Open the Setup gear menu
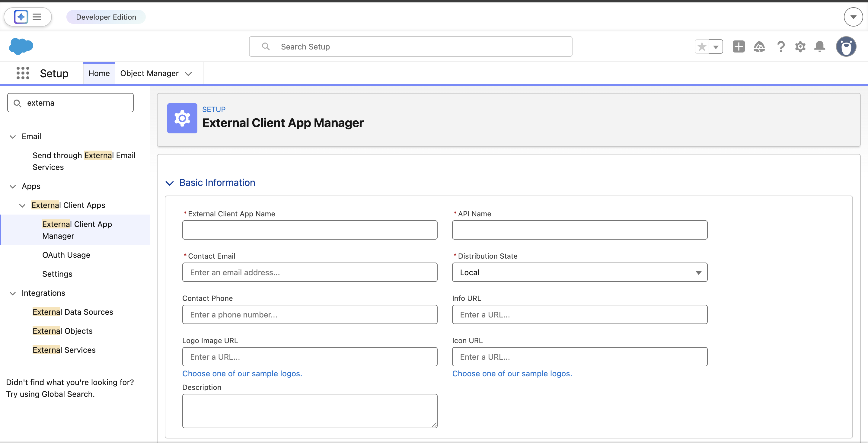 pos(800,46)
